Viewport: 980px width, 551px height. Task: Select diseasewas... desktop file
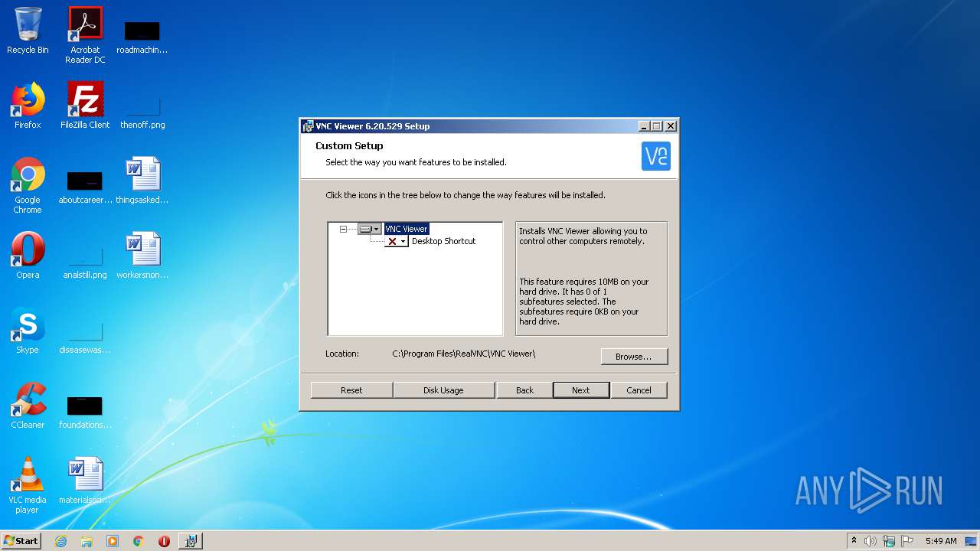tap(85, 337)
